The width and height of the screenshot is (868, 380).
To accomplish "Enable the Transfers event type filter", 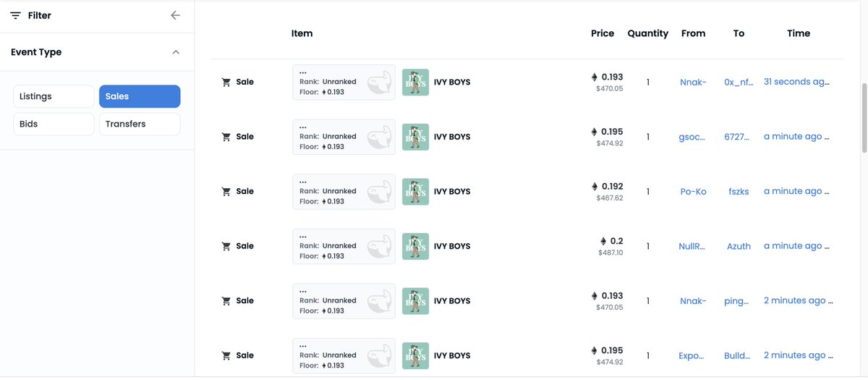I will [140, 124].
